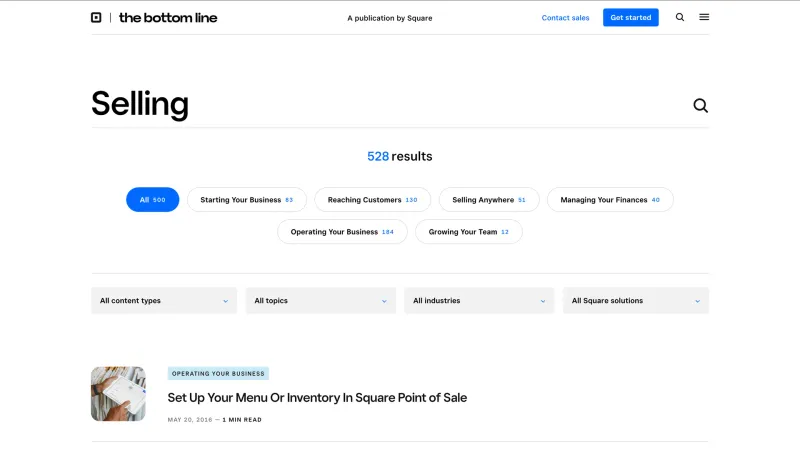Click the A publication by Square text
Image resolution: width=800 pixels, height=450 pixels.
coord(390,18)
